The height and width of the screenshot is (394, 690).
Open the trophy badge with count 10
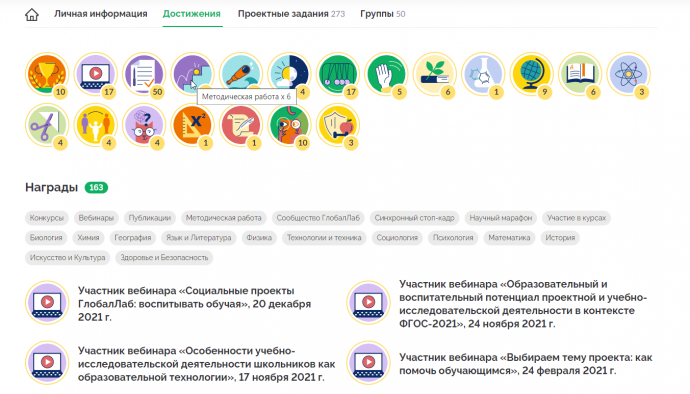coord(47,74)
